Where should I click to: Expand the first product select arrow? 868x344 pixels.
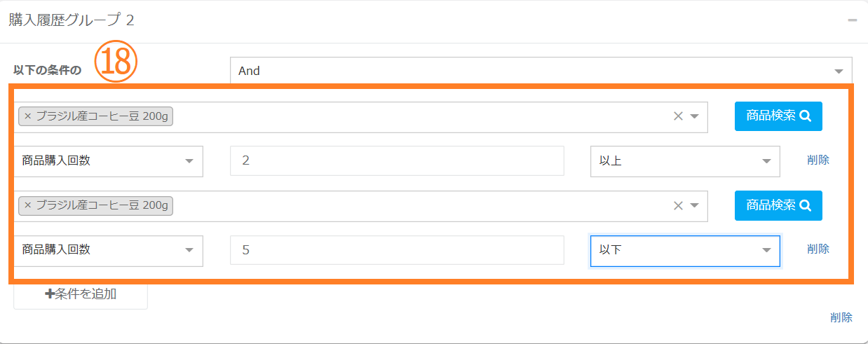click(694, 116)
